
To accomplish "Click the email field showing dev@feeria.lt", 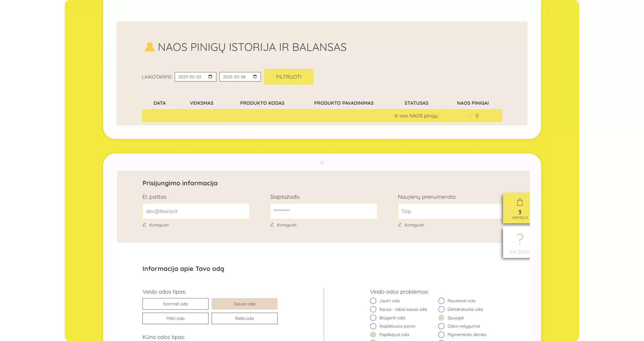I will tap(196, 211).
